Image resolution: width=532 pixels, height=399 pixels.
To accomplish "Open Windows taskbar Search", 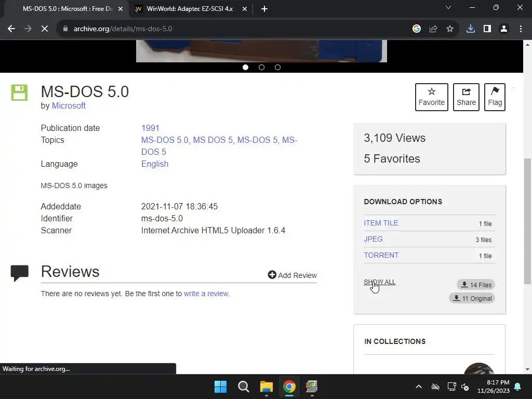I will [244, 387].
